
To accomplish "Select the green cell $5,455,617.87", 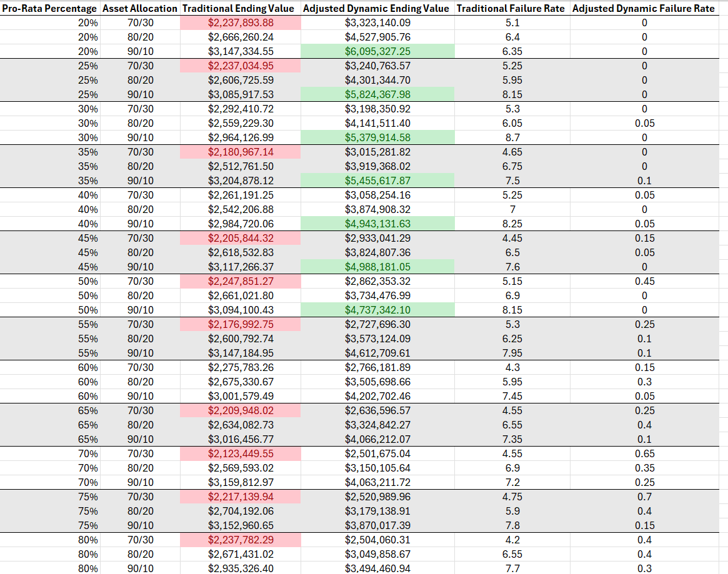I will coord(377,181).
